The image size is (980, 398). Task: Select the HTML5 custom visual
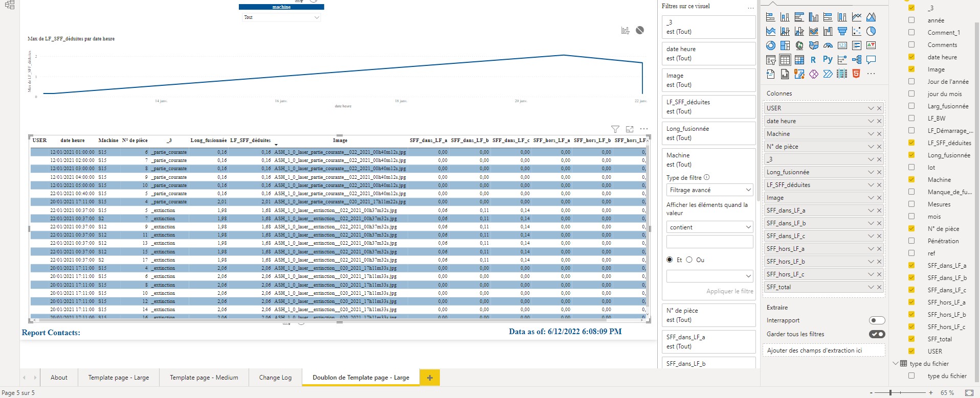click(x=856, y=74)
